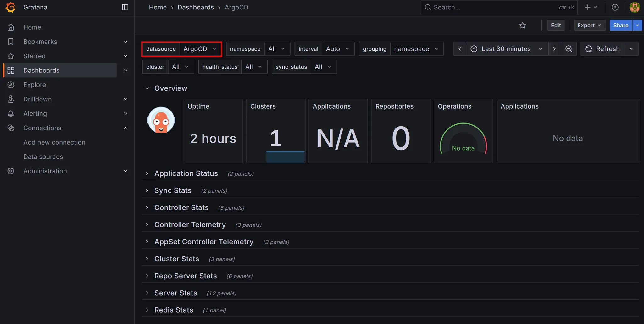The image size is (644, 324).
Task: Open the namespace All dropdown
Action: [277, 49]
